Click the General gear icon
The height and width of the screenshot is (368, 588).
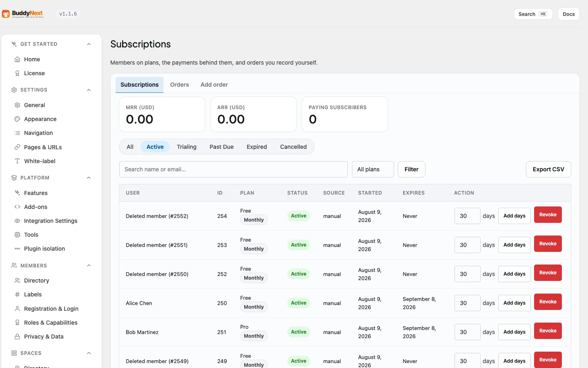click(x=17, y=105)
